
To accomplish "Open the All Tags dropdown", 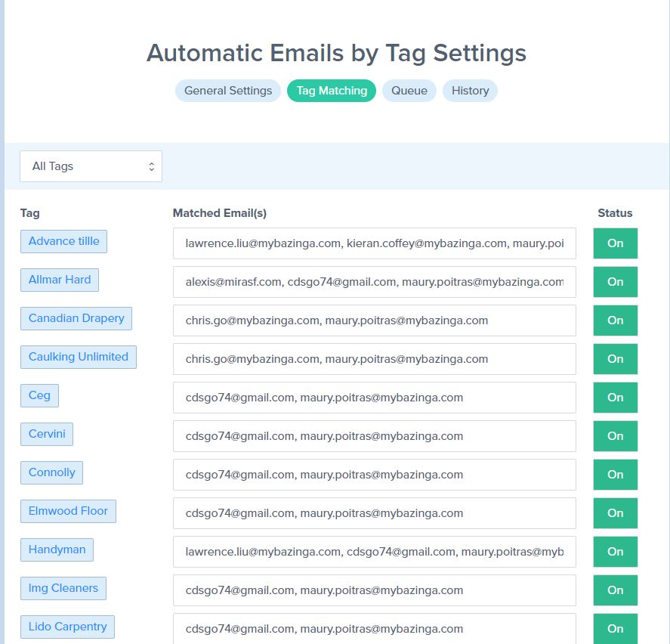I will point(91,166).
